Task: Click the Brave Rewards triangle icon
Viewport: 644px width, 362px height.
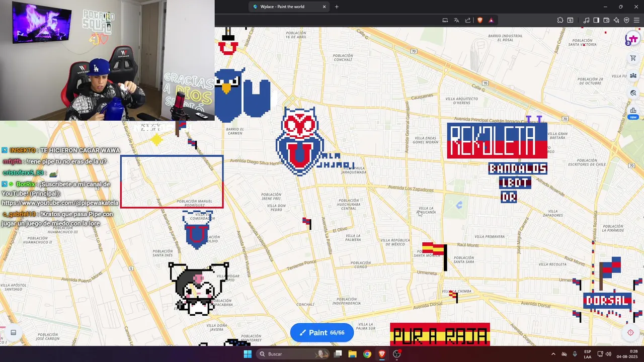Action: click(x=491, y=20)
